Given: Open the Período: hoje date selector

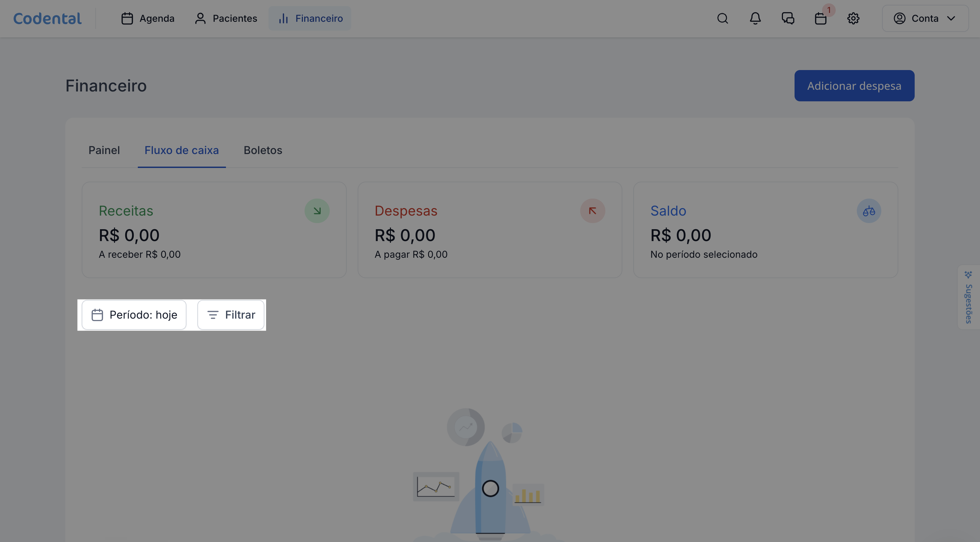Looking at the screenshot, I should (134, 315).
